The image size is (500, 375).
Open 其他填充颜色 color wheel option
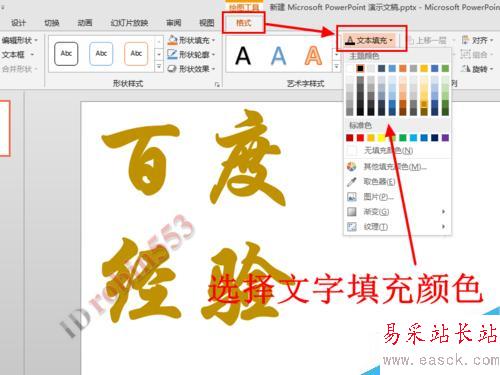click(x=397, y=166)
